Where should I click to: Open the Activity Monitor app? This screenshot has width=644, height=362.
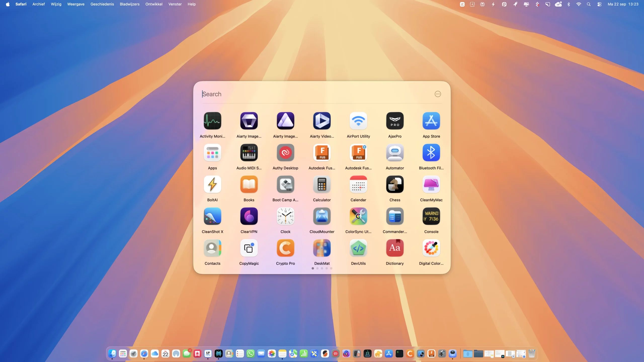(x=212, y=121)
